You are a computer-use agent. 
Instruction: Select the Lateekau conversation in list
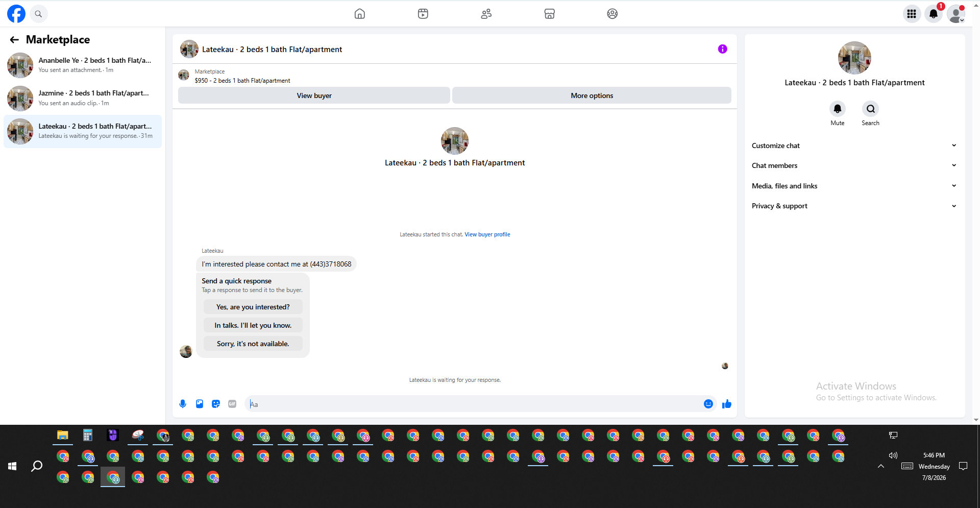(83, 131)
